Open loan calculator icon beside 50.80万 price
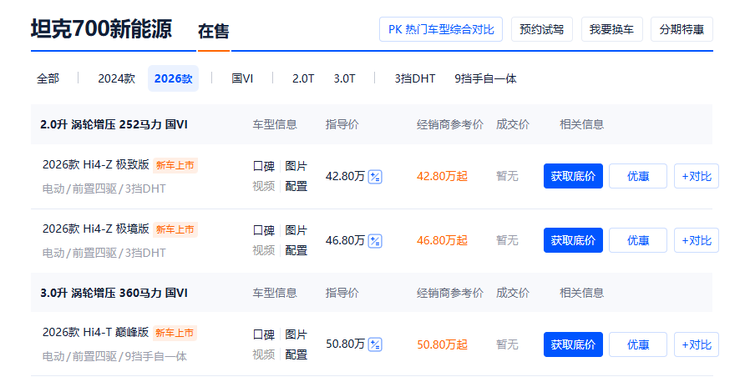 click(x=375, y=344)
